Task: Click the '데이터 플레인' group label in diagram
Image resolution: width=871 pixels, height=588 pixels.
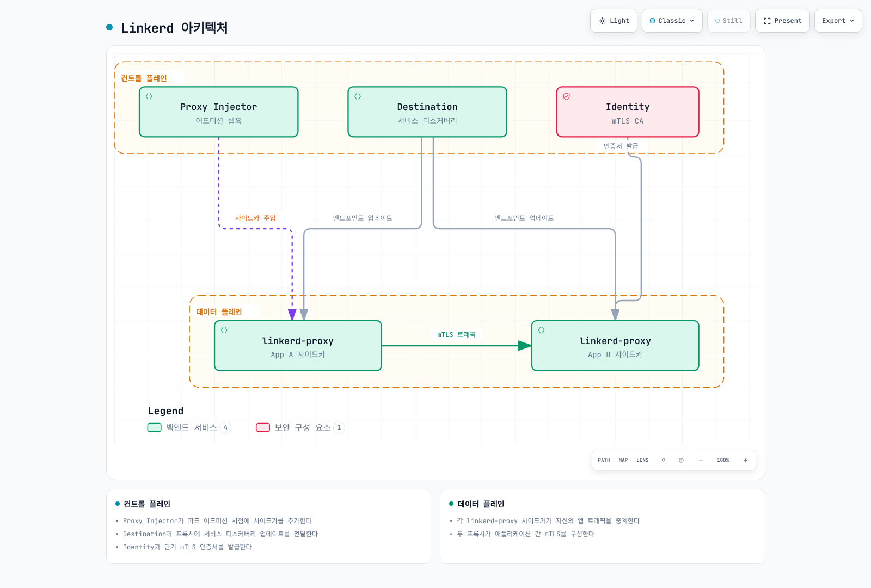Action: coord(219,312)
